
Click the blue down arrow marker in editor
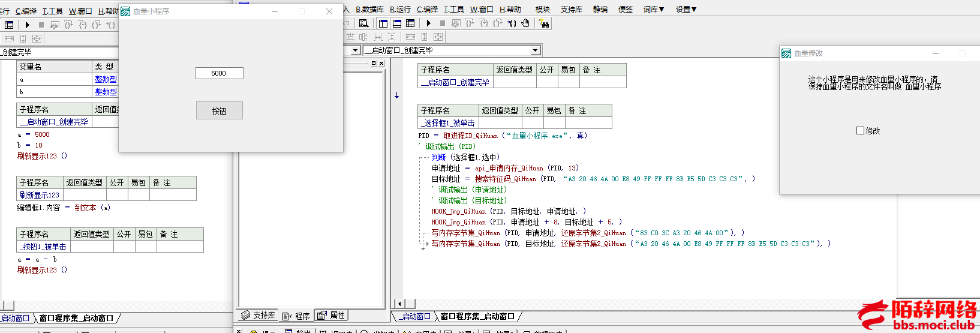tap(396, 95)
